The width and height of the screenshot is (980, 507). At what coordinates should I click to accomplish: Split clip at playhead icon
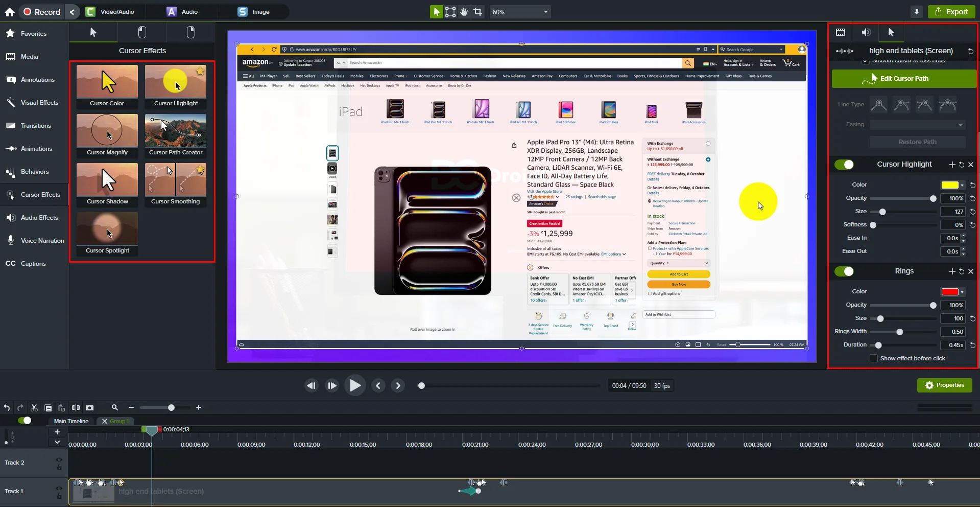[x=76, y=408]
